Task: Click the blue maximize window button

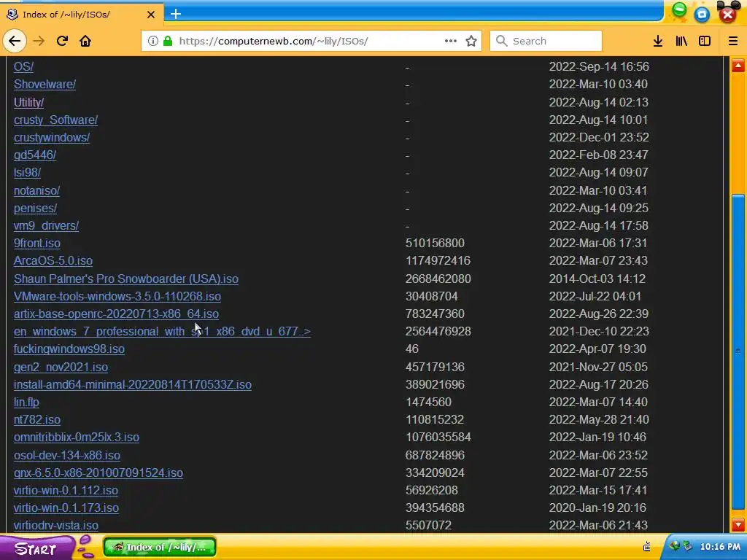Action: pos(702,15)
